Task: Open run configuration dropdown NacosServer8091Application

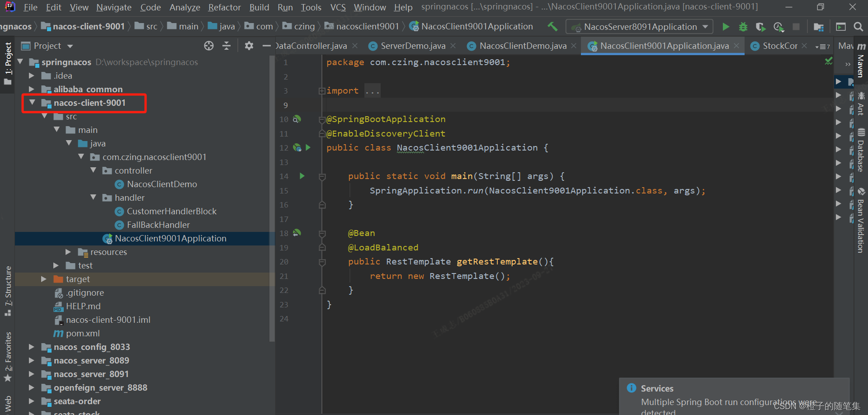Action: point(639,27)
